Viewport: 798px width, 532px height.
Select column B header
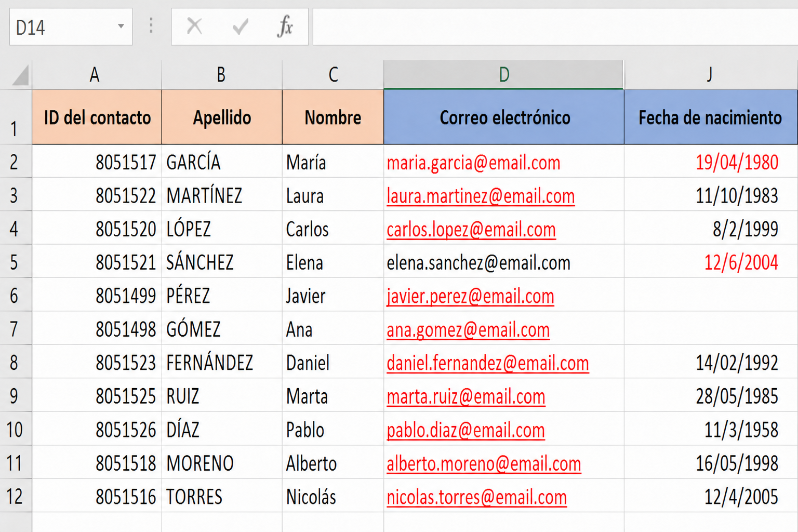click(x=222, y=75)
